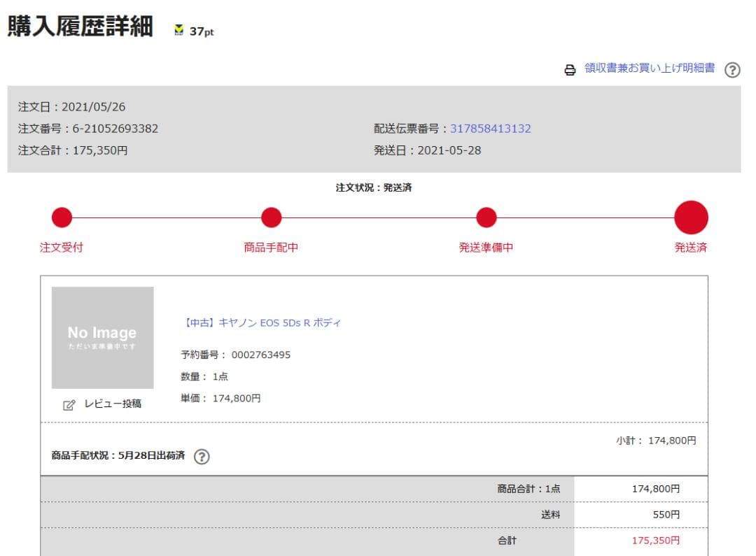
Task: Click the order status progress bar line
Action: point(378,218)
